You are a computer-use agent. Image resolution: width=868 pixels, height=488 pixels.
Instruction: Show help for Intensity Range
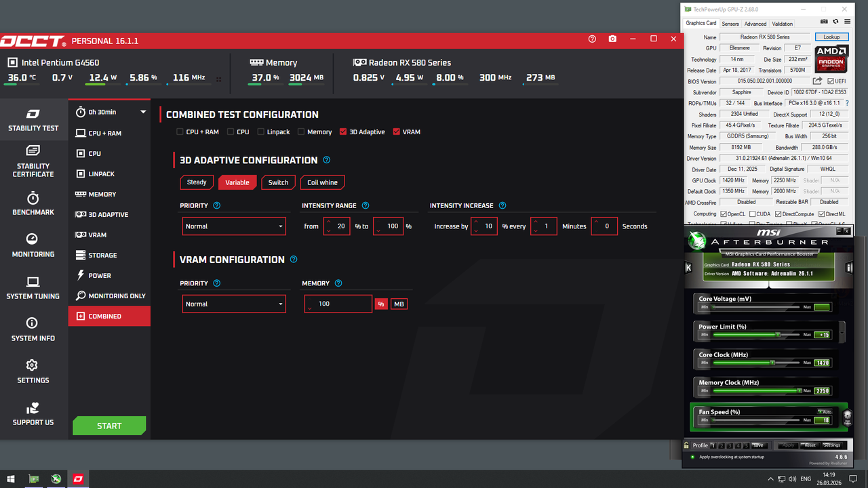[x=366, y=205]
